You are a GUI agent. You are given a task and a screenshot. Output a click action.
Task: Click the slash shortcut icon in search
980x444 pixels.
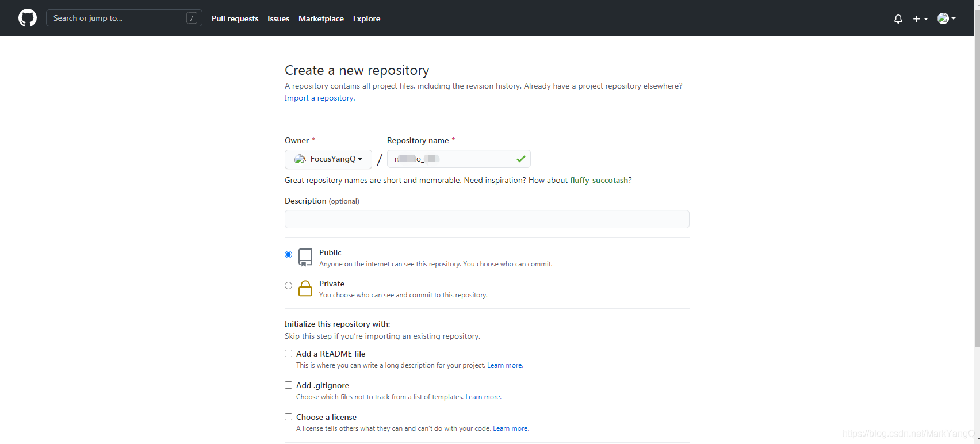click(192, 18)
